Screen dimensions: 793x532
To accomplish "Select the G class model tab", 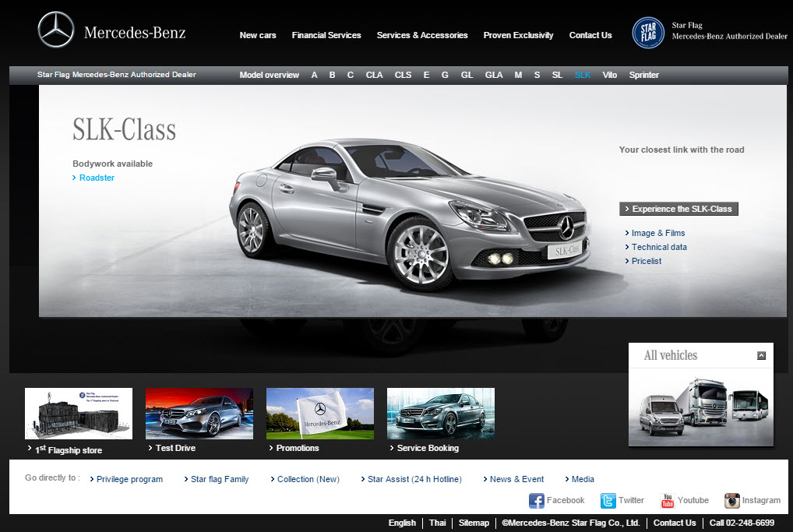I will 445,75.
